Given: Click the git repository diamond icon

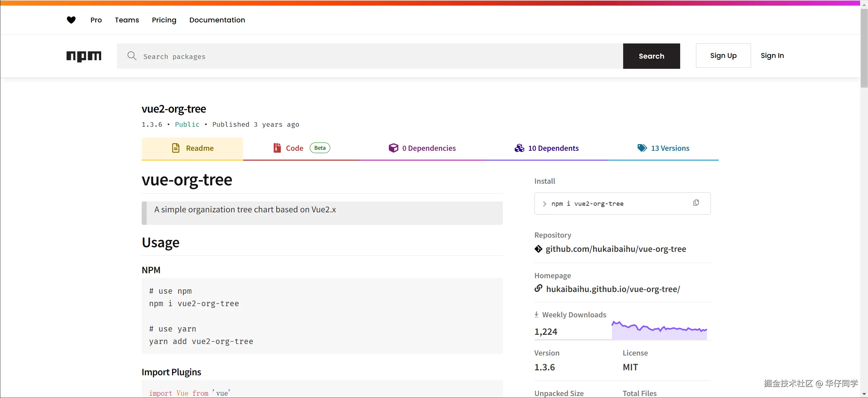Looking at the screenshot, I should point(538,249).
